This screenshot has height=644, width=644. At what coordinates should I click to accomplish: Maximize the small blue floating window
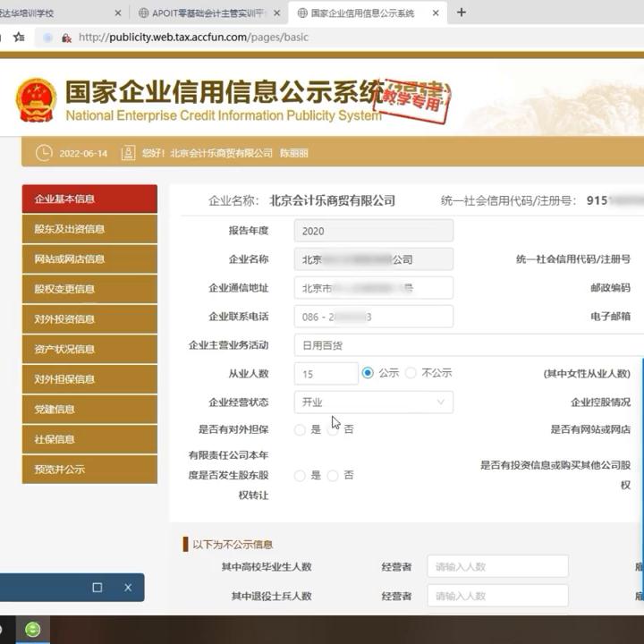[97, 588]
